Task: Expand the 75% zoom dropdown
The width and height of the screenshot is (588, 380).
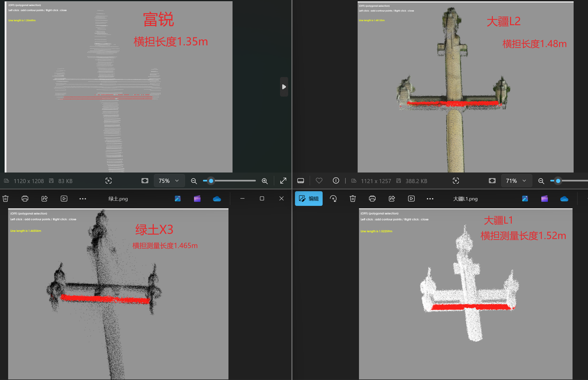Action: [x=169, y=181]
